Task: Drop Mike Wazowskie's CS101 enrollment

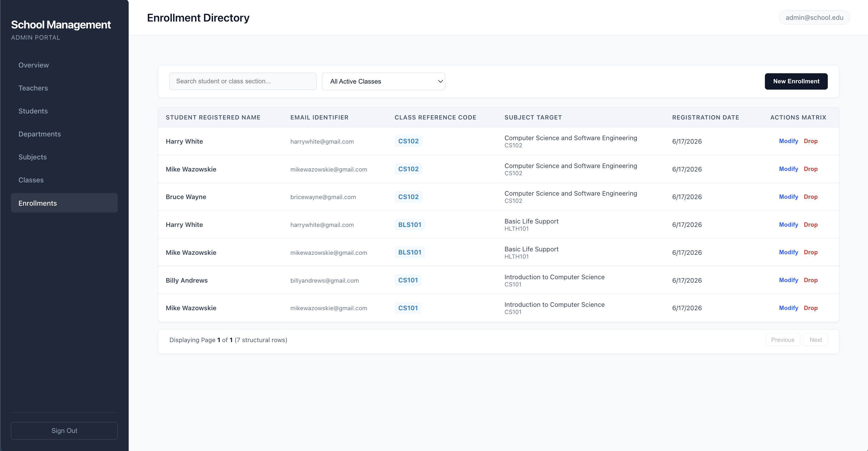Action: click(x=810, y=308)
